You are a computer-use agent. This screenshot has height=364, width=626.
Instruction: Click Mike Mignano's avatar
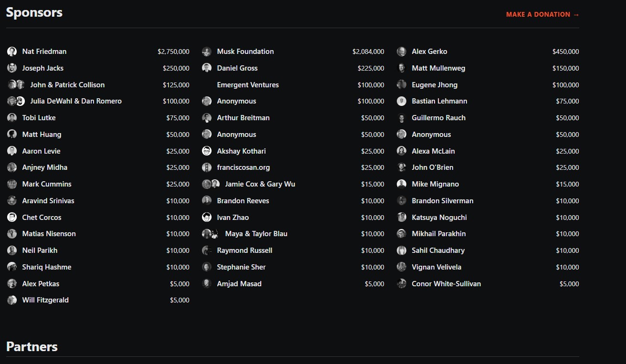pyautogui.click(x=402, y=184)
